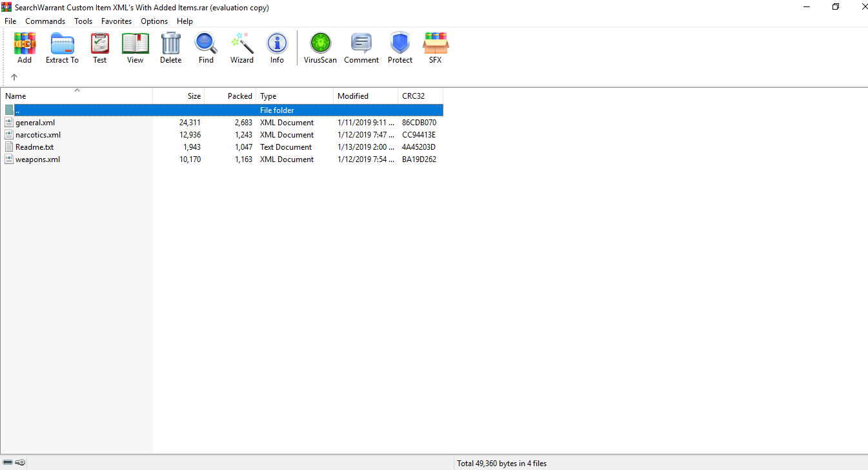Click the Protect archive icon

pos(399,48)
